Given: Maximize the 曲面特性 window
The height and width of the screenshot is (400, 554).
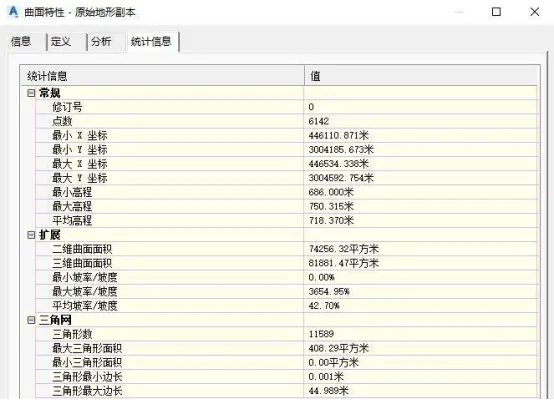Looking at the screenshot, I should 496,12.
